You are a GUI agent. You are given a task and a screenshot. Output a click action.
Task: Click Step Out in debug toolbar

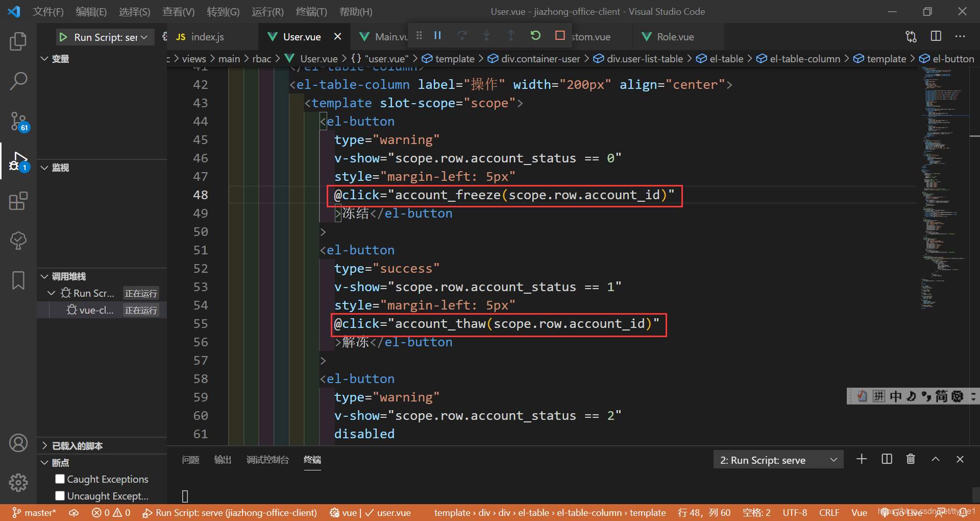pyautogui.click(x=511, y=35)
